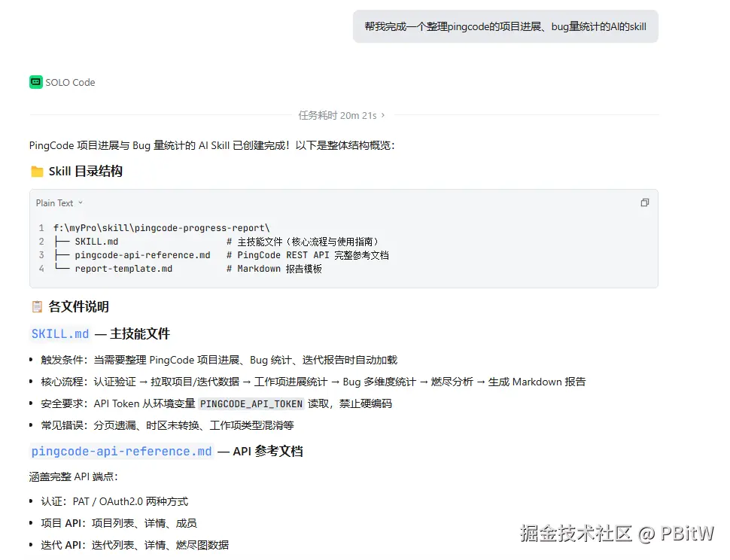The height and width of the screenshot is (560, 730).
Task: Click the 触发条件 bullet text
Action: (x=219, y=360)
